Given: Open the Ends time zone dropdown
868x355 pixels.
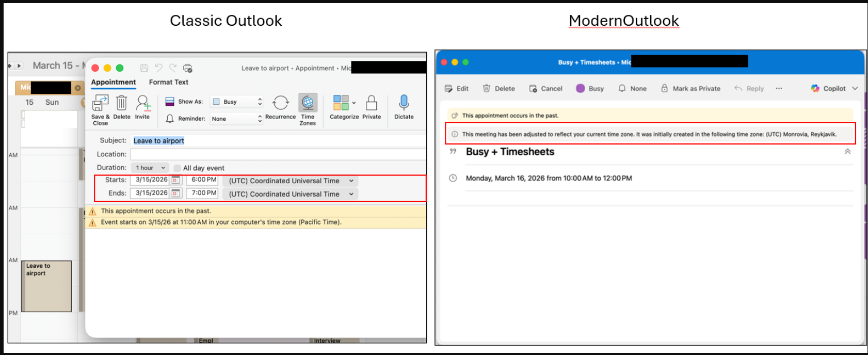Looking at the screenshot, I should coord(291,194).
